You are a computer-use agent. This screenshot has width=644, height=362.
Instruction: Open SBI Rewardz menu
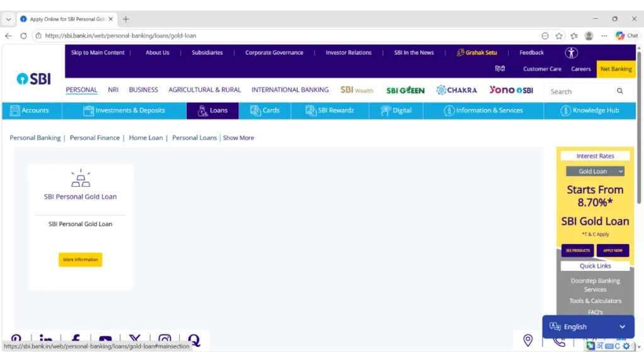point(330,111)
